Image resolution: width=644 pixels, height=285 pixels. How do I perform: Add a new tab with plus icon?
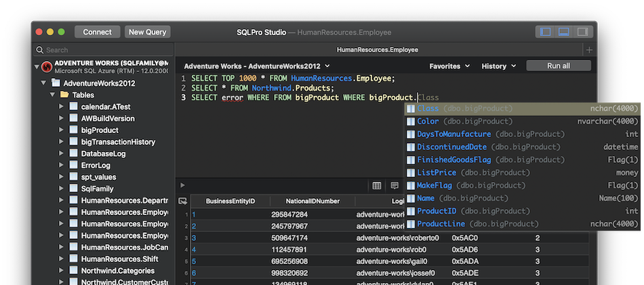click(589, 50)
